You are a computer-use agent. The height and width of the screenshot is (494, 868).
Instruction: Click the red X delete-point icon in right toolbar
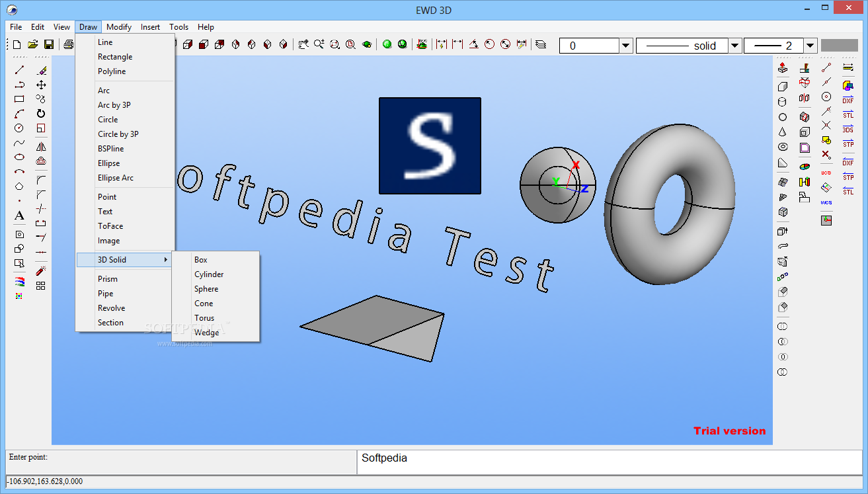826,154
